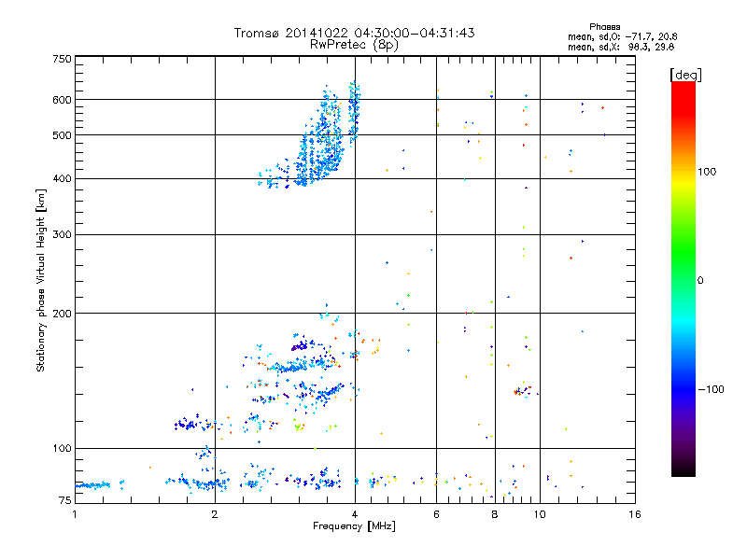Click the colorbar tick label '0'
This screenshot has width=747, height=560.
pos(700,281)
